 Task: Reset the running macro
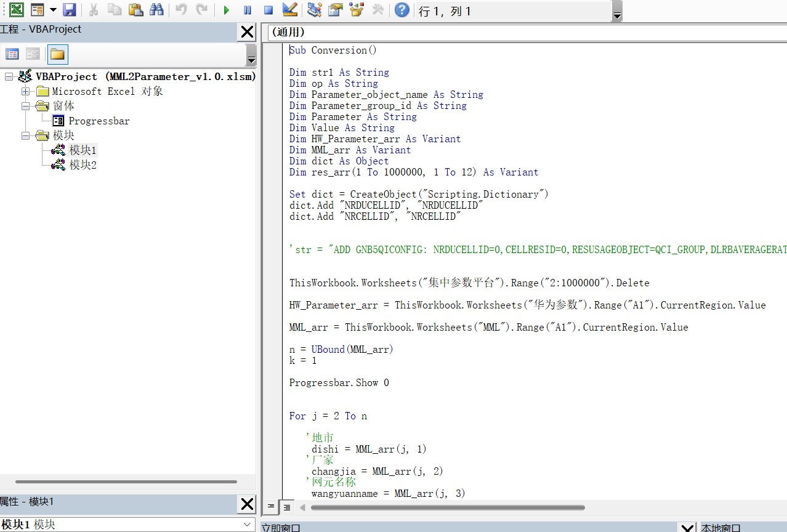pyautogui.click(x=267, y=10)
